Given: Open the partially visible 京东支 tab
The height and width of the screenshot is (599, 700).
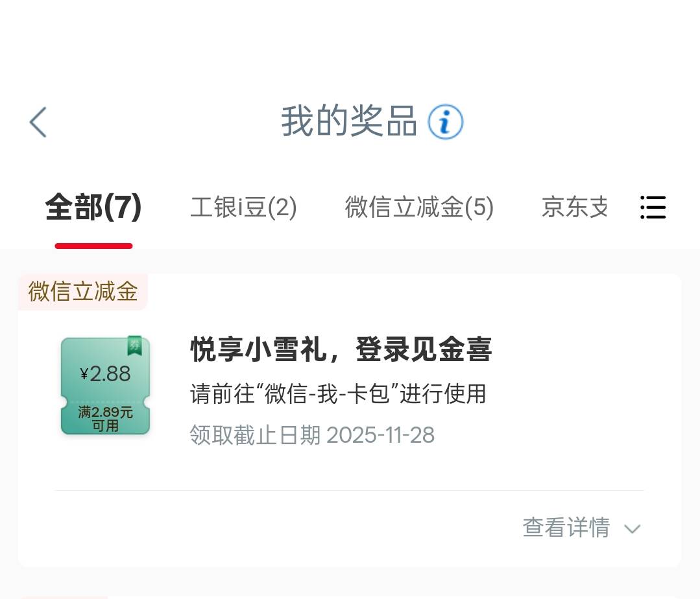Looking at the screenshot, I should coord(575,207).
